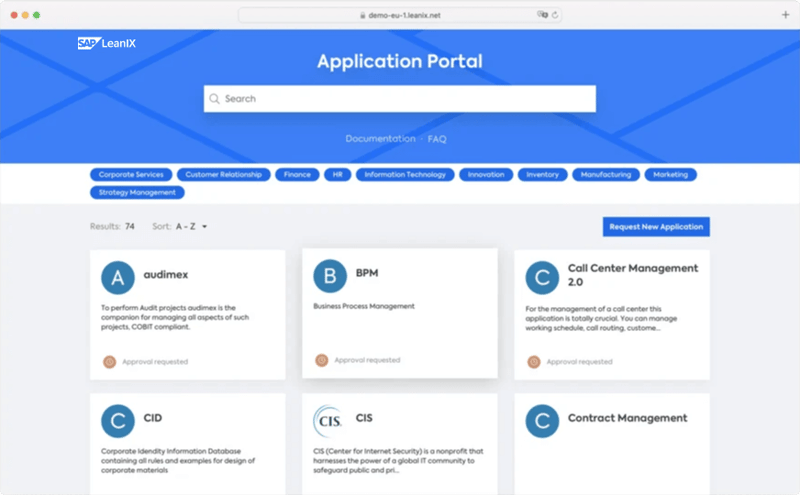Toggle the HR category filter

(338, 174)
